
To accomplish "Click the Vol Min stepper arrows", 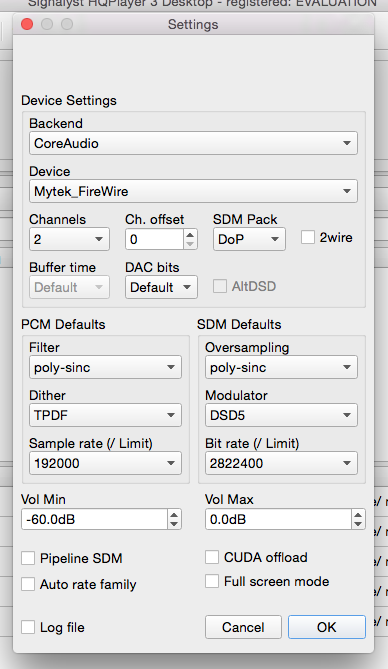I will coord(174,519).
